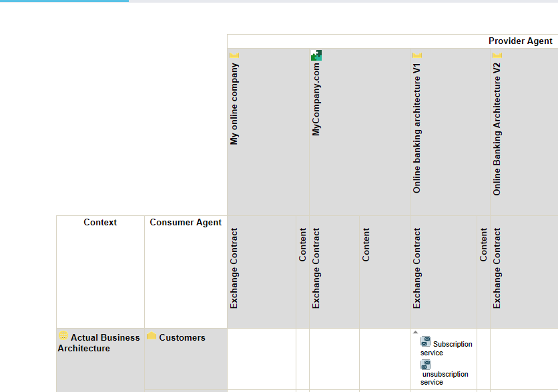
Task: Click the Customers folder icon
Action: pyautogui.click(x=152, y=337)
